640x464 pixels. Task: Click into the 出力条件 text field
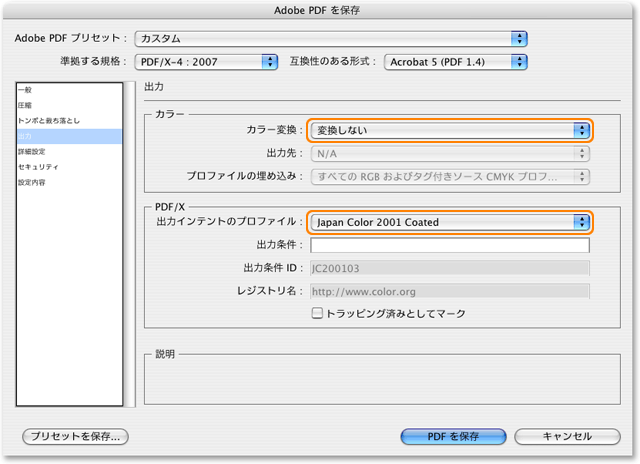click(x=449, y=245)
